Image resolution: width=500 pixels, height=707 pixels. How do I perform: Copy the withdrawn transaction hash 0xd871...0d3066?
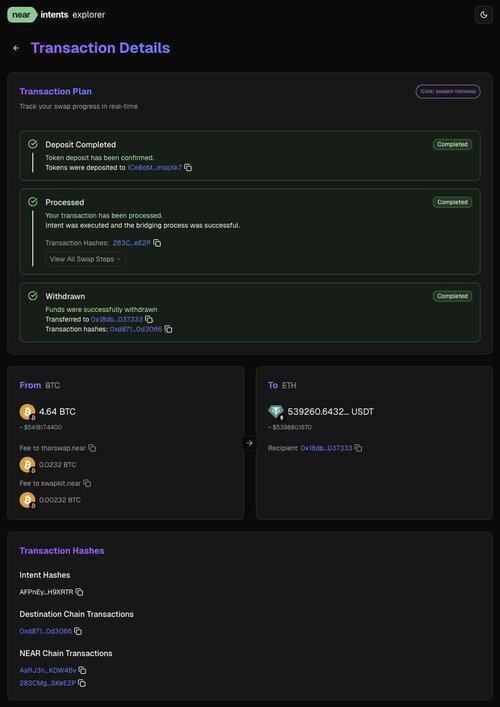168,329
